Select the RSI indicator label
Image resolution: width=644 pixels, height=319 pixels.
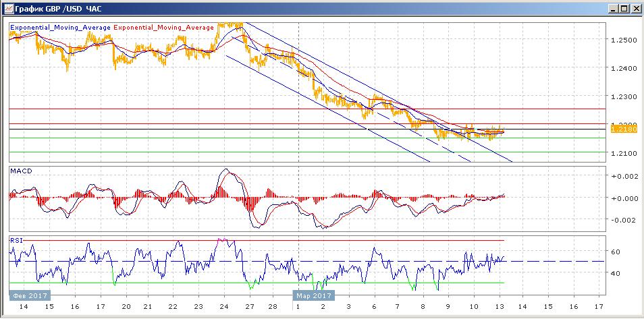click(16, 239)
